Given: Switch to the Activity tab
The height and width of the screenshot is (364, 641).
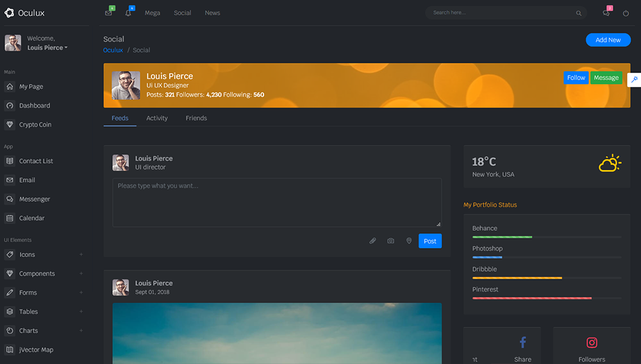Looking at the screenshot, I should [x=156, y=118].
